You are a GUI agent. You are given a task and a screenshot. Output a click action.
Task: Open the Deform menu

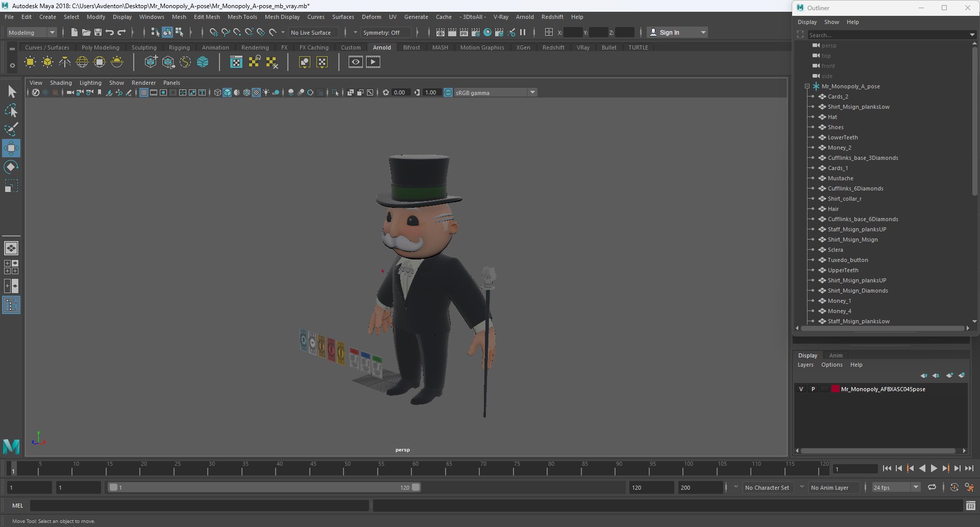tap(371, 17)
